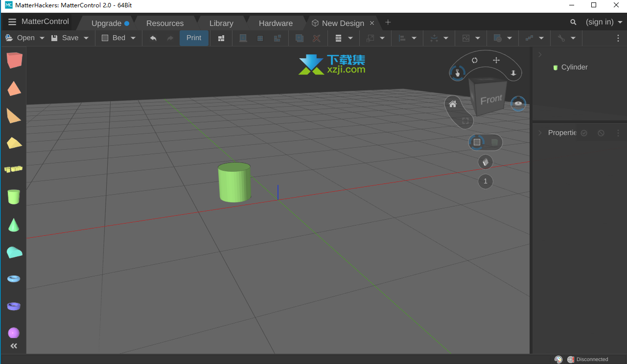
Task: Activate the part select hand tool
Action: point(457,73)
